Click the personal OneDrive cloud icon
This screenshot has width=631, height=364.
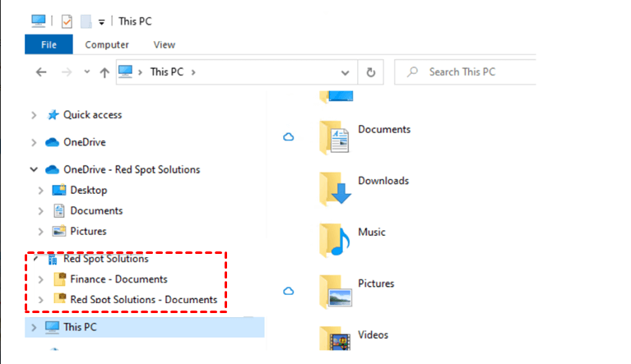(53, 142)
